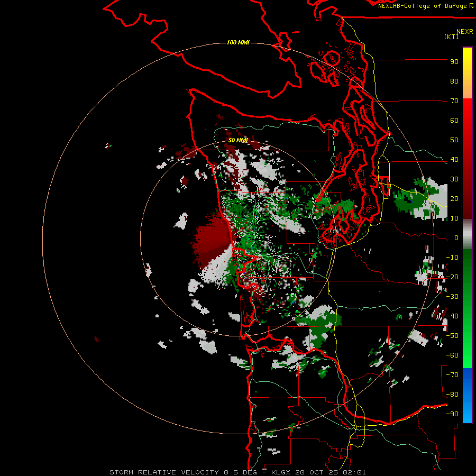Click the 50 value on the velocity scale
The height and width of the screenshot is (476, 476).
tap(454, 140)
